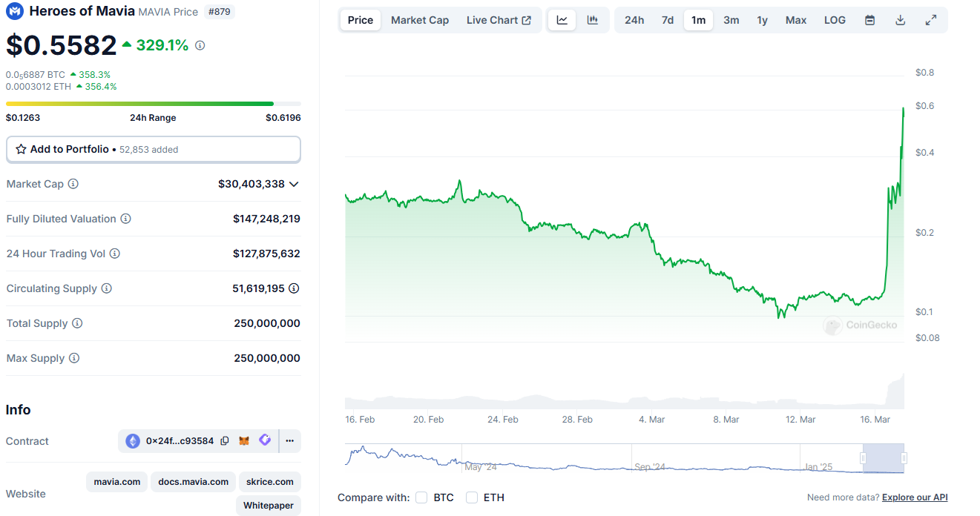Image resolution: width=980 pixels, height=516 pixels.
Task: Open more contract options menu
Action: (289, 441)
